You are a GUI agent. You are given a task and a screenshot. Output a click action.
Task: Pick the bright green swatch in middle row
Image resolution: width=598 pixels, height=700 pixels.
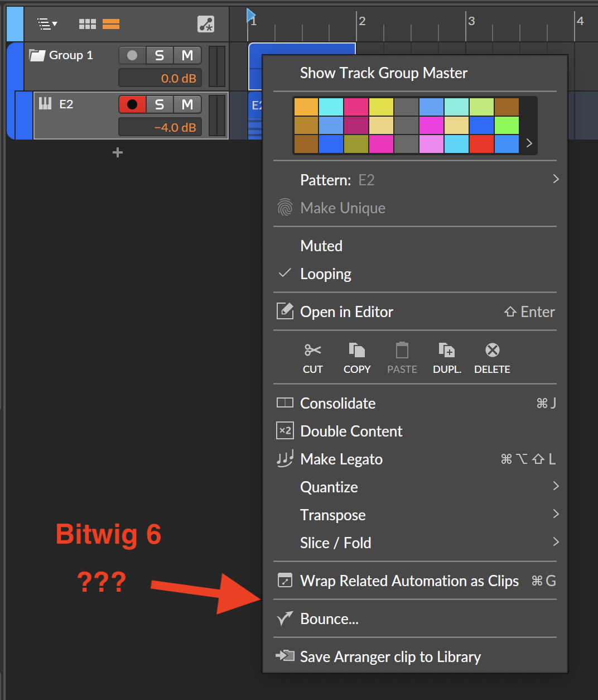click(x=507, y=126)
